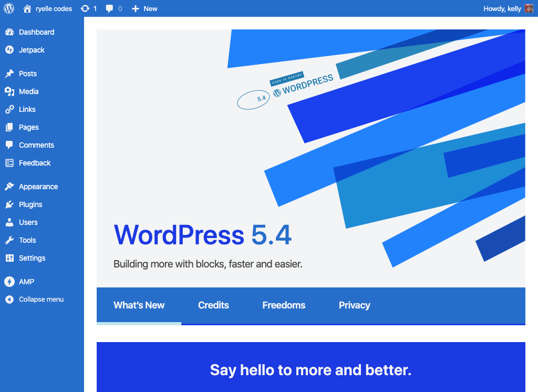The height and width of the screenshot is (392, 538).
Task: Click the Users person icon
Action: point(9,222)
